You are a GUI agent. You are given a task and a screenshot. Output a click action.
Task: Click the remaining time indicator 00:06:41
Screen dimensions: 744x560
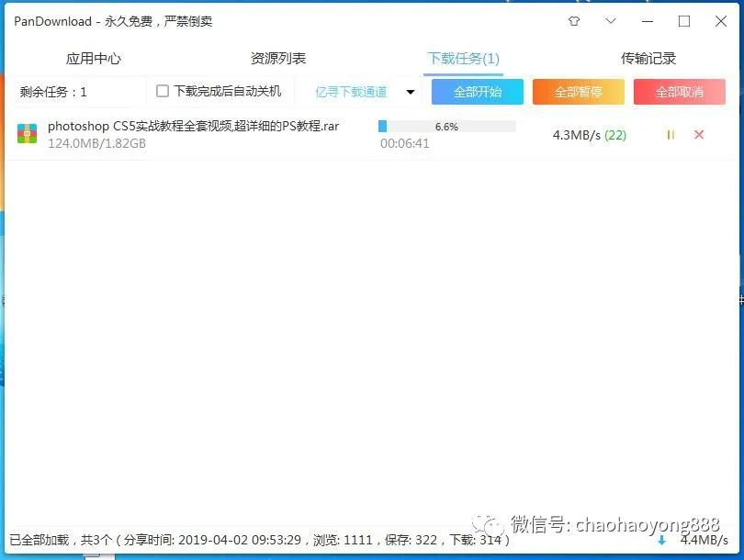[404, 143]
